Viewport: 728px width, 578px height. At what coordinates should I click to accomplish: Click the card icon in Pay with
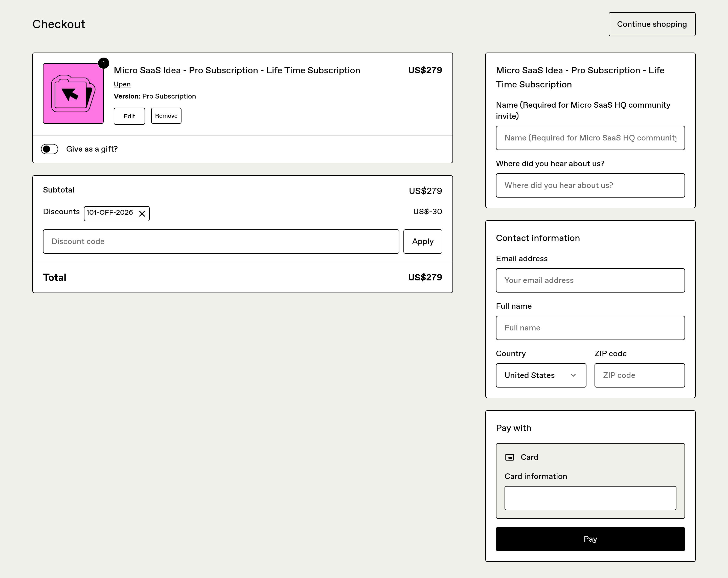[x=509, y=457]
